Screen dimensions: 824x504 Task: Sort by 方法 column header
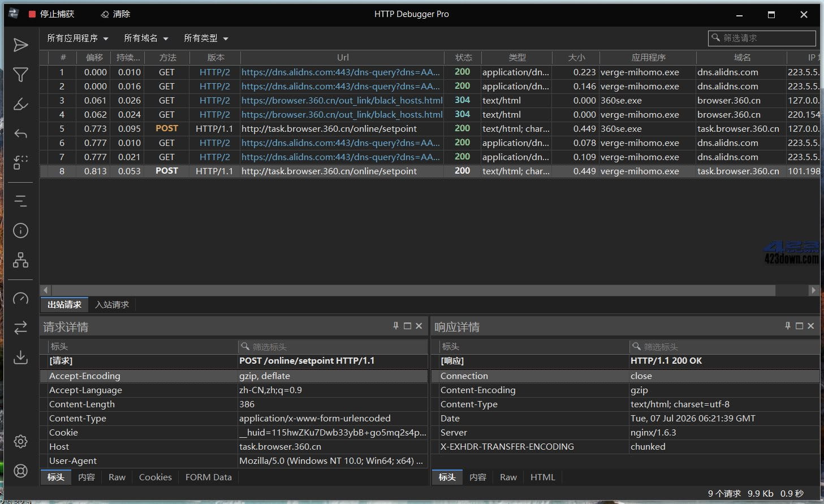coord(167,58)
